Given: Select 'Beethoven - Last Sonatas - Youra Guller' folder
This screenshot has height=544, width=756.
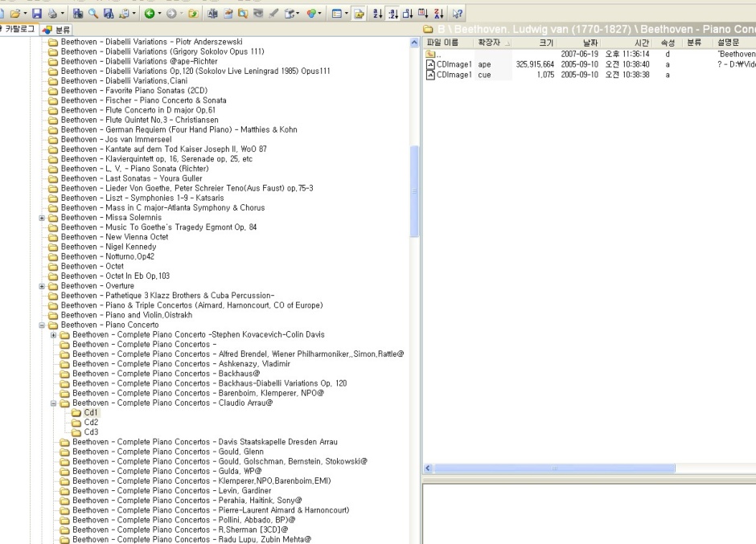Looking at the screenshot, I should coord(131,178).
